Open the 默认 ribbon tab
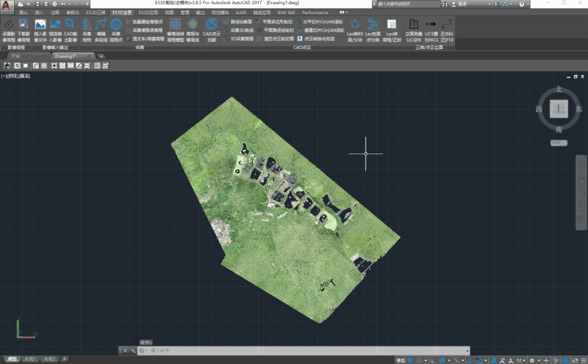588x364 pixels. (x=23, y=13)
